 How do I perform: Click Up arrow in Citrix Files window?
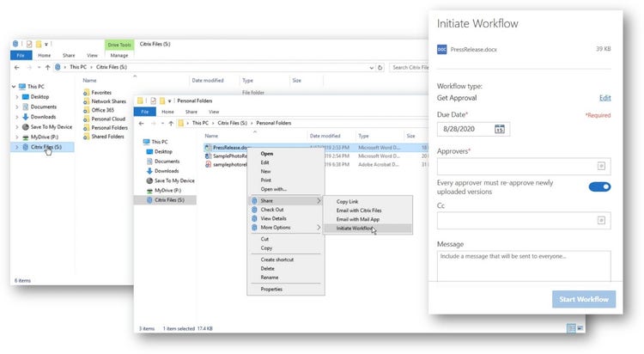point(47,67)
